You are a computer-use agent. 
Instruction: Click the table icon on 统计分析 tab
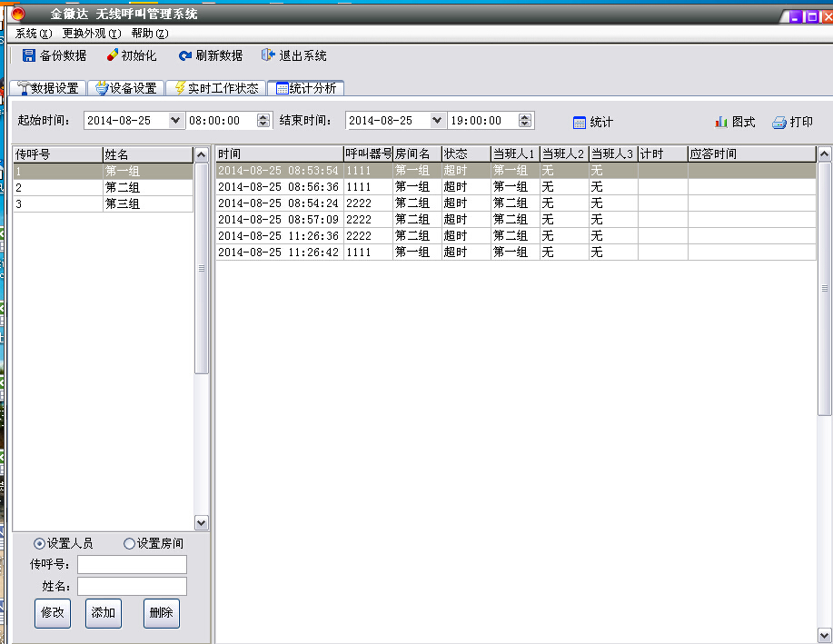283,89
